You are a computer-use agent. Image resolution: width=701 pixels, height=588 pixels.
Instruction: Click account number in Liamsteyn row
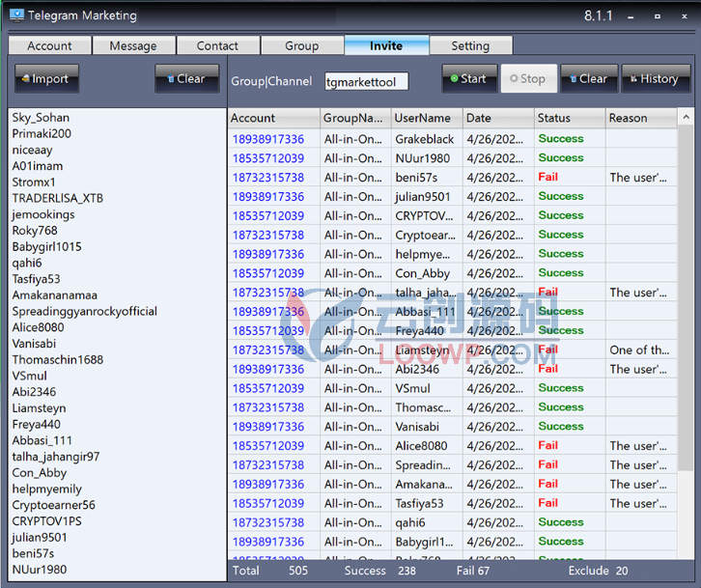pos(268,350)
